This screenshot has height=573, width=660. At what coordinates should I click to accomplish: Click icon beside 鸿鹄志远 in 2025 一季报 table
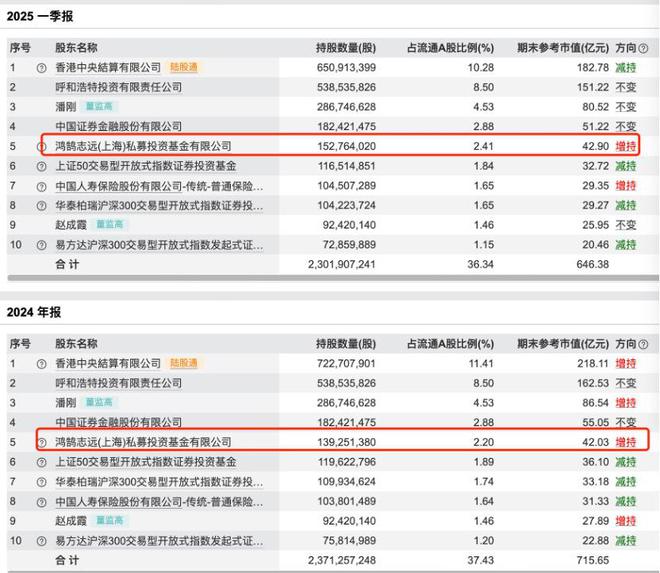click(41, 146)
